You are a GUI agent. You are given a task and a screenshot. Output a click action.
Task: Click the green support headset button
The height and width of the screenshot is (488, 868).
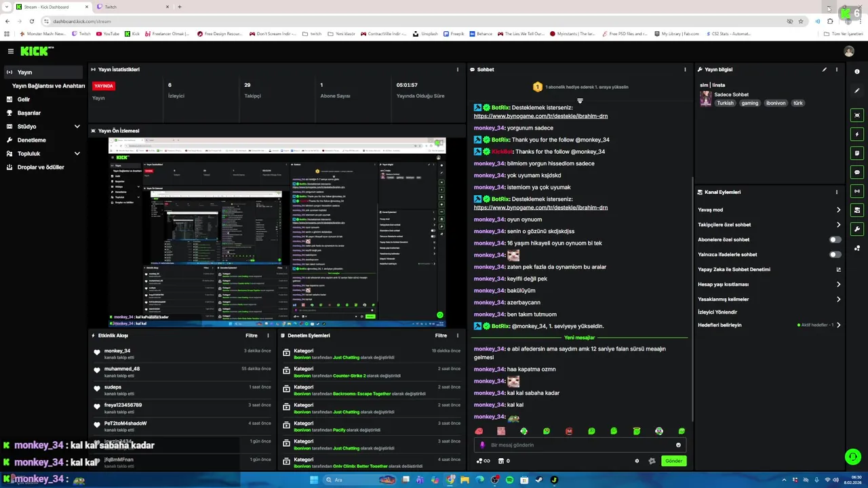[x=852, y=457]
